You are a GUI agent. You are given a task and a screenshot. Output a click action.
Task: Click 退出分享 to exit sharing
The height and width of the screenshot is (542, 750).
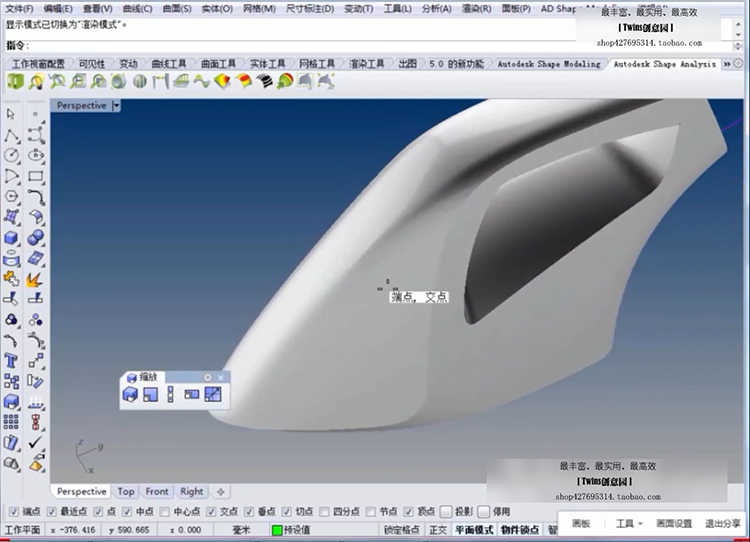click(x=722, y=523)
